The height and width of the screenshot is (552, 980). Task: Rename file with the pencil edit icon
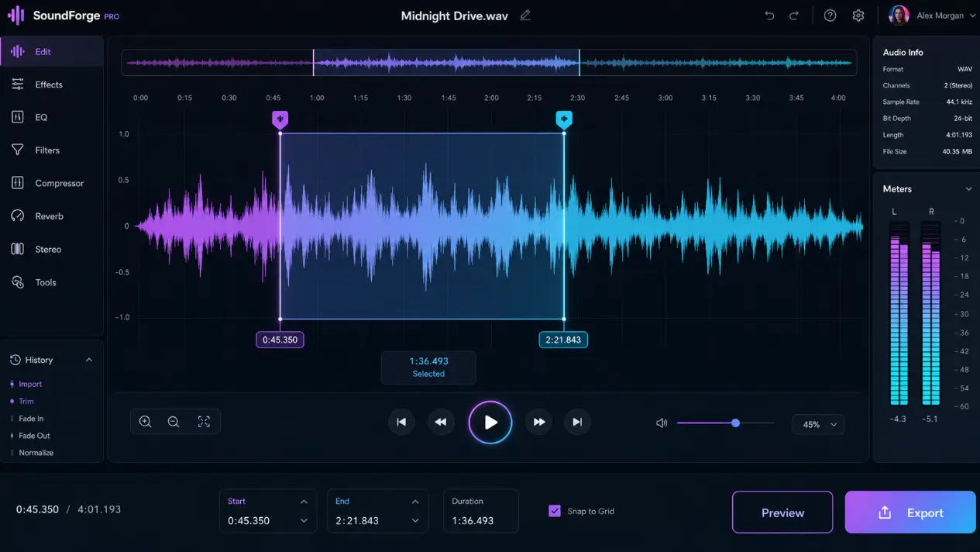tap(525, 16)
